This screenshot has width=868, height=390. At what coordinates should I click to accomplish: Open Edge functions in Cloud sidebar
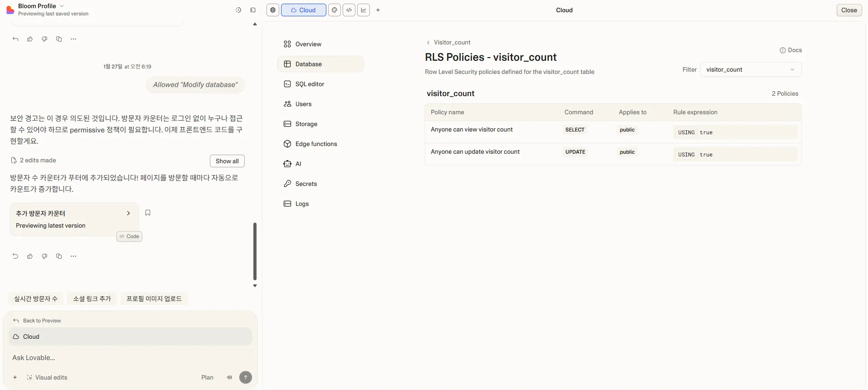click(320, 144)
